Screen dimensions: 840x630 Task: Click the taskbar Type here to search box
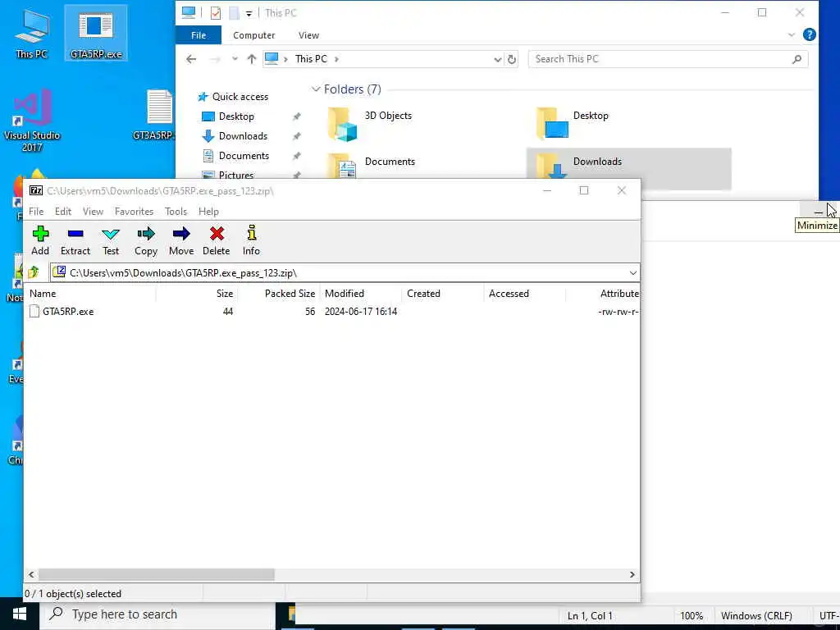157,614
